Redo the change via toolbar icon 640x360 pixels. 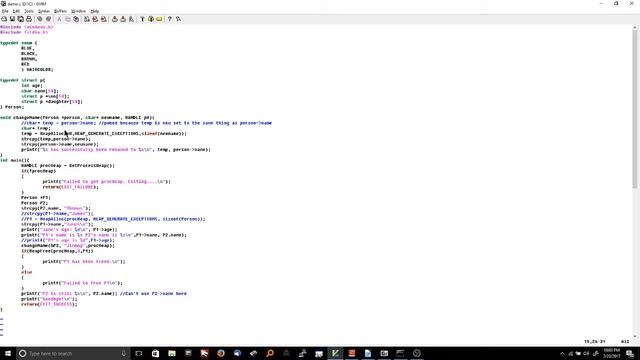(48, 19)
